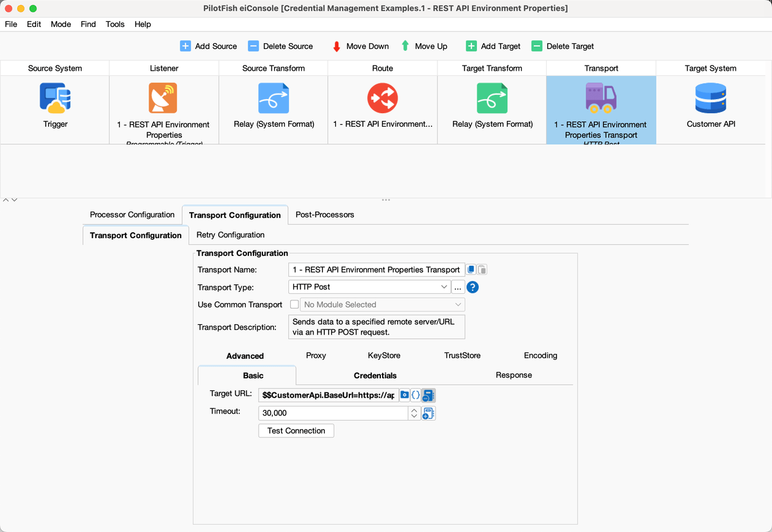This screenshot has width=772, height=532.
Task: Click the Move Up button label
Action: pos(431,46)
